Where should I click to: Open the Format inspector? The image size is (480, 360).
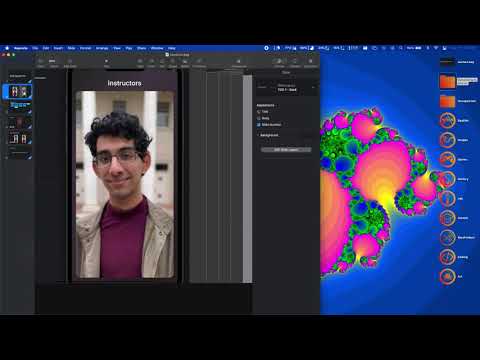tap(279, 63)
